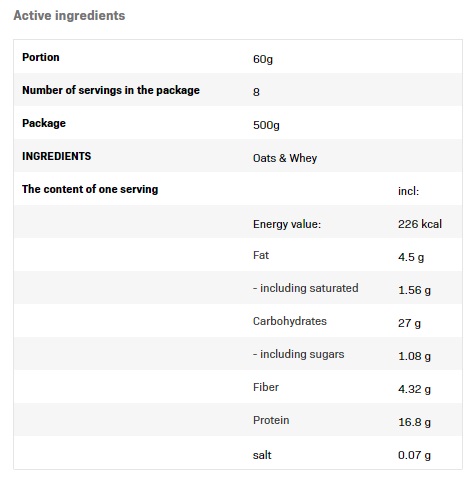Viewport: 476px width, 484px height.
Task: Select the 27 g carbohydrates value
Action: click(x=409, y=323)
